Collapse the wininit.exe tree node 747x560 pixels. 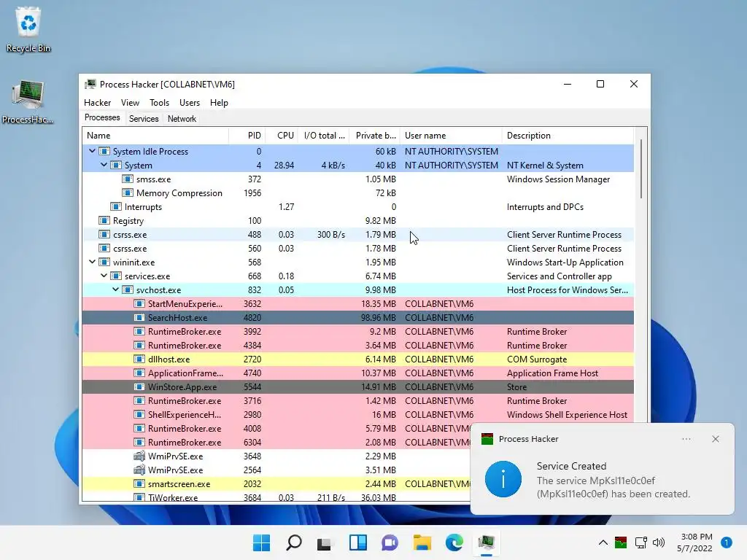point(93,262)
